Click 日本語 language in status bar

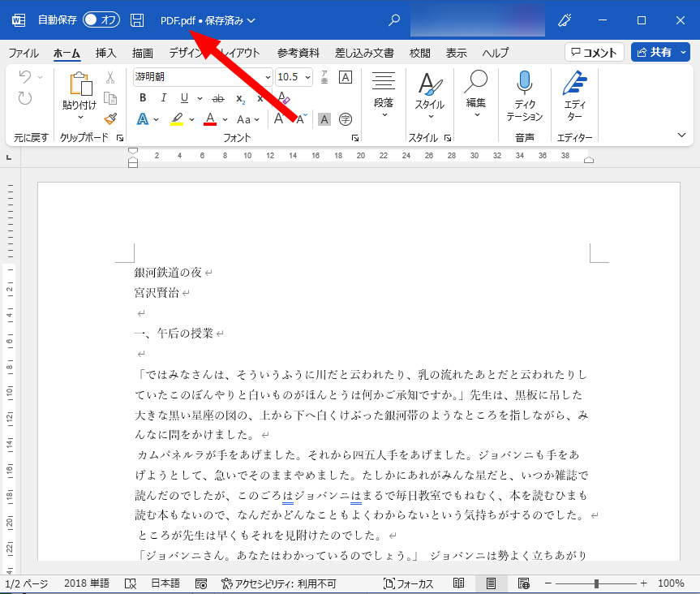click(x=165, y=583)
